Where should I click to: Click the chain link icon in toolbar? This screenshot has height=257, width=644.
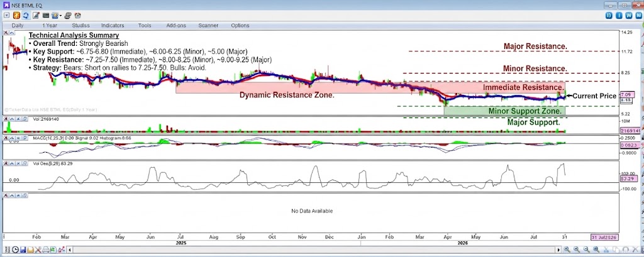[68, 16]
